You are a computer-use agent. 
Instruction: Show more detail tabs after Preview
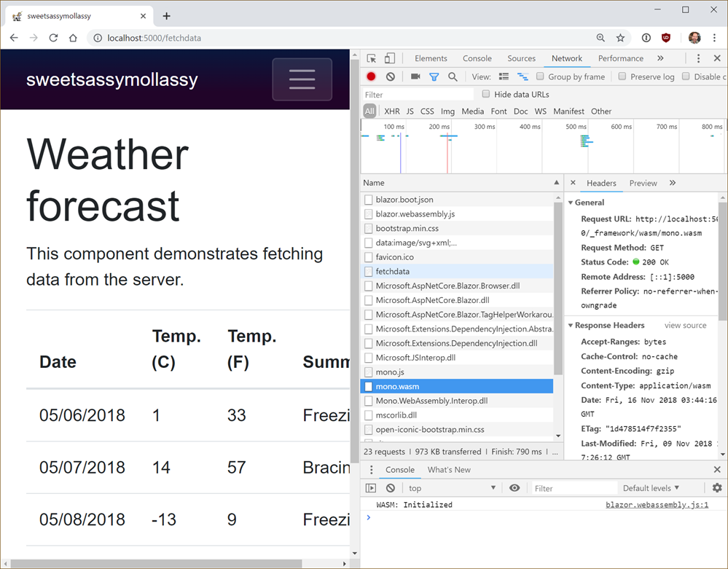pyautogui.click(x=673, y=183)
